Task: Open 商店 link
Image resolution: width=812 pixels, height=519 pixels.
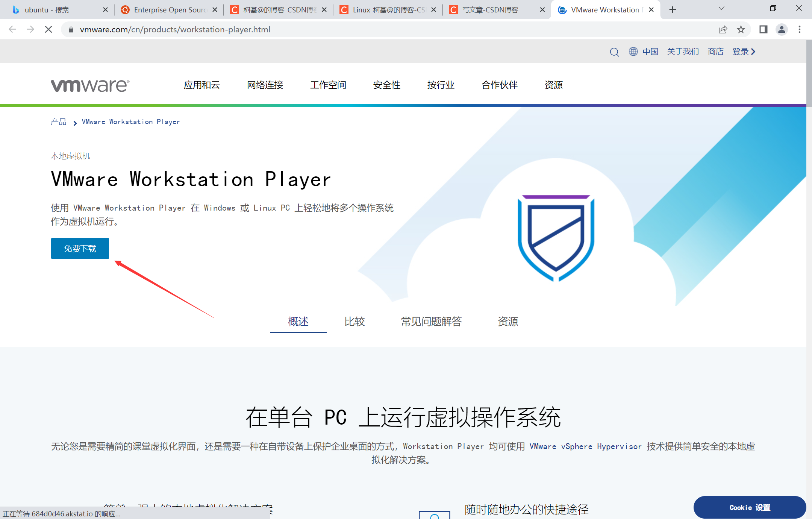Action: click(716, 52)
